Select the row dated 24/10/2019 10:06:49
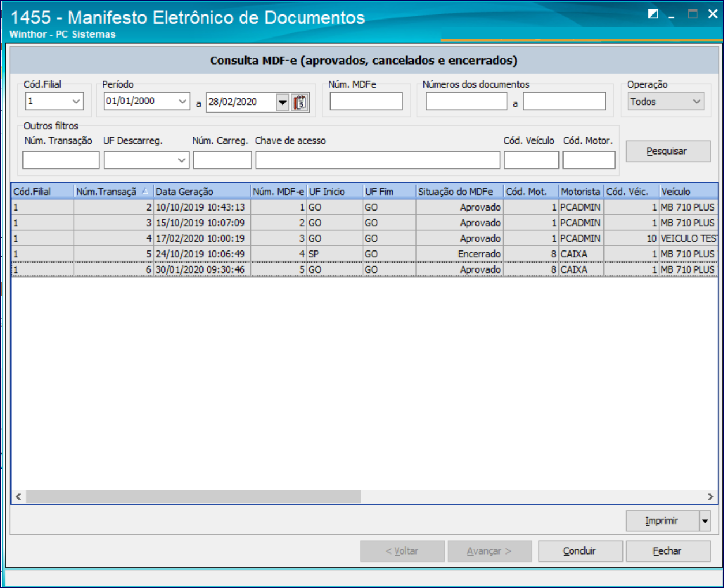 pyautogui.click(x=365, y=254)
